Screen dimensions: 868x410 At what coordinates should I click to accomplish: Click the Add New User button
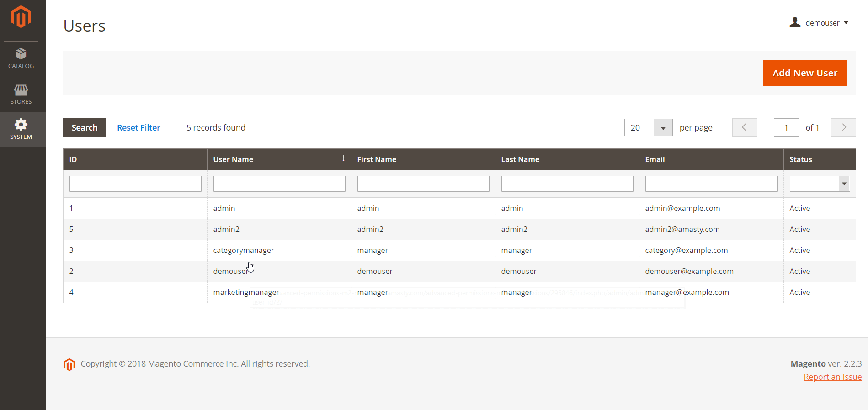pyautogui.click(x=804, y=73)
